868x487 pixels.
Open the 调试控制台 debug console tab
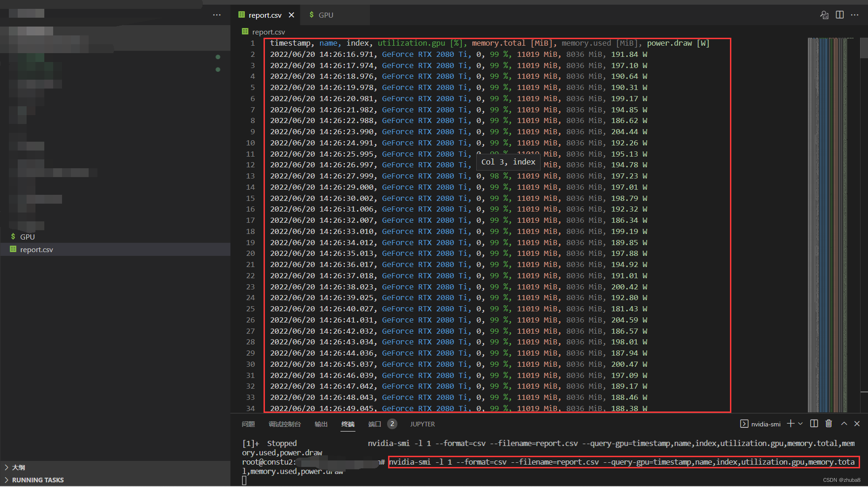tap(285, 424)
